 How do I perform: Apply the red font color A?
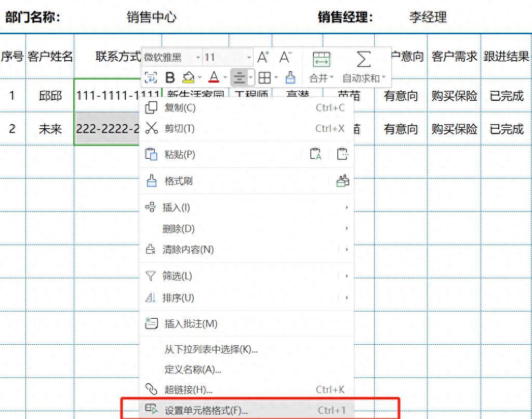214,78
